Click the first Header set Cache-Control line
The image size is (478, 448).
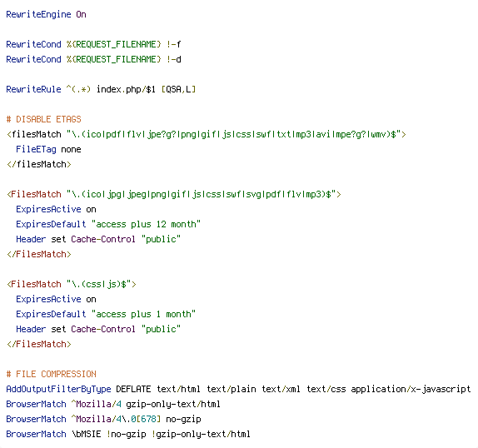98,239
